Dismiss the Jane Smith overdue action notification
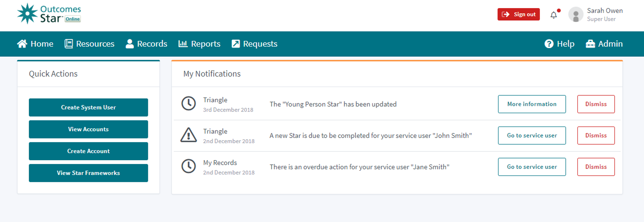Screen dimensions: 644x222 pos(596,167)
